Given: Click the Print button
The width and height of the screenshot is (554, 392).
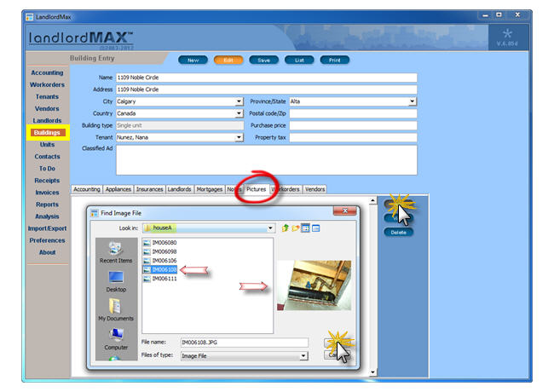Looking at the screenshot, I should tap(335, 60).
